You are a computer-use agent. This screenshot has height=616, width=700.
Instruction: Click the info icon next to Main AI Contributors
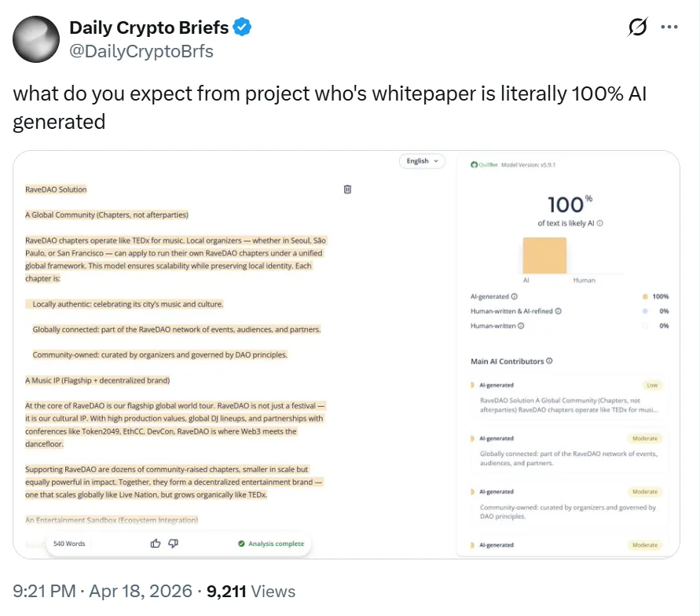pyautogui.click(x=549, y=361)
